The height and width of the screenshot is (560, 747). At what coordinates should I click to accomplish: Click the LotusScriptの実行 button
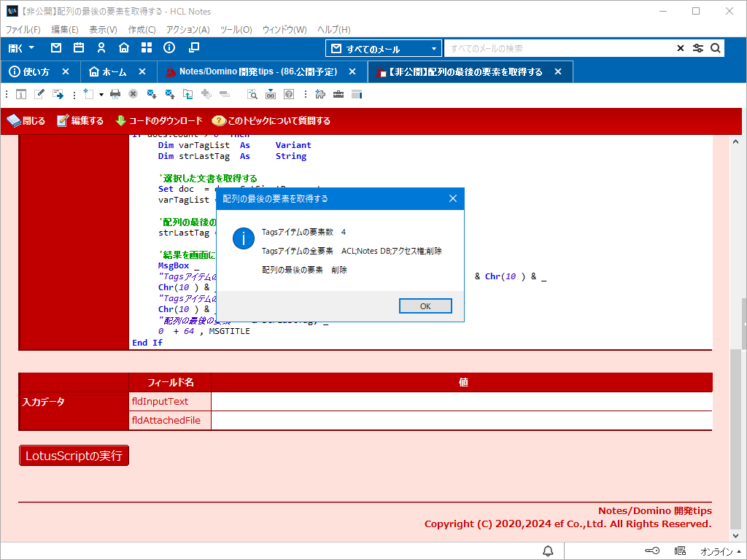pyautogui.click(x=74, y=456)
